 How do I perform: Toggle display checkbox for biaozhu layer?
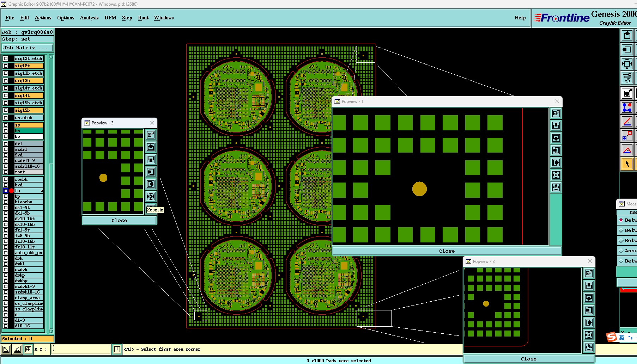6,202
